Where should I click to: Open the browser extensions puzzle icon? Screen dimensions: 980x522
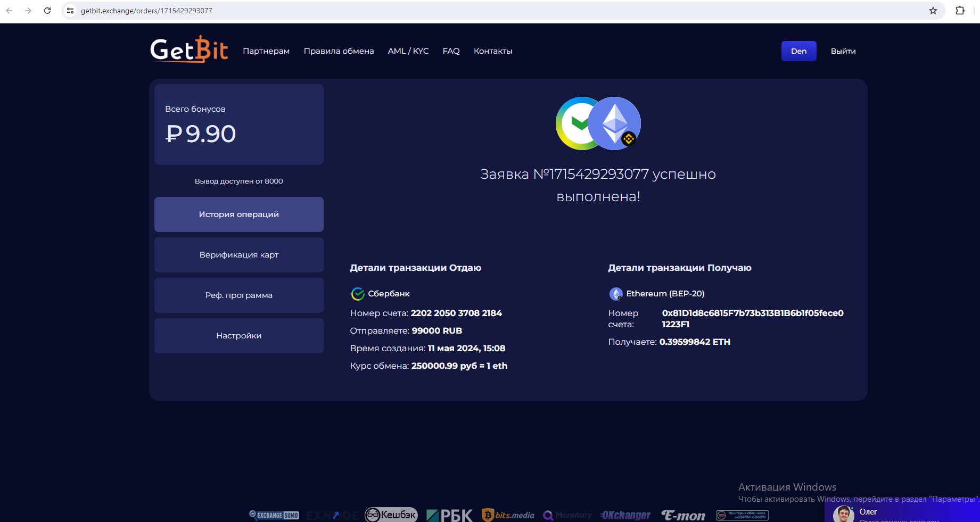pyautogui.click(x=960, y=11)
